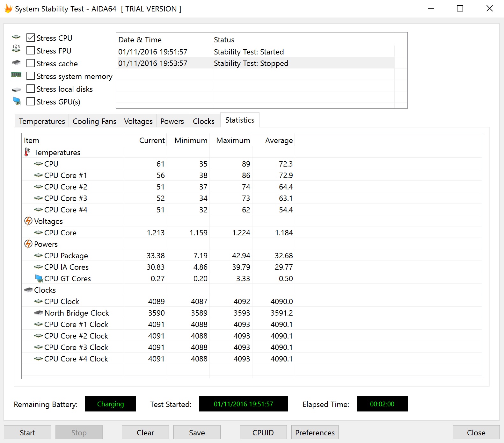Click the icon beside CPU Core #4 temperature
Screen dimensions: 504x443
[38, 210]
